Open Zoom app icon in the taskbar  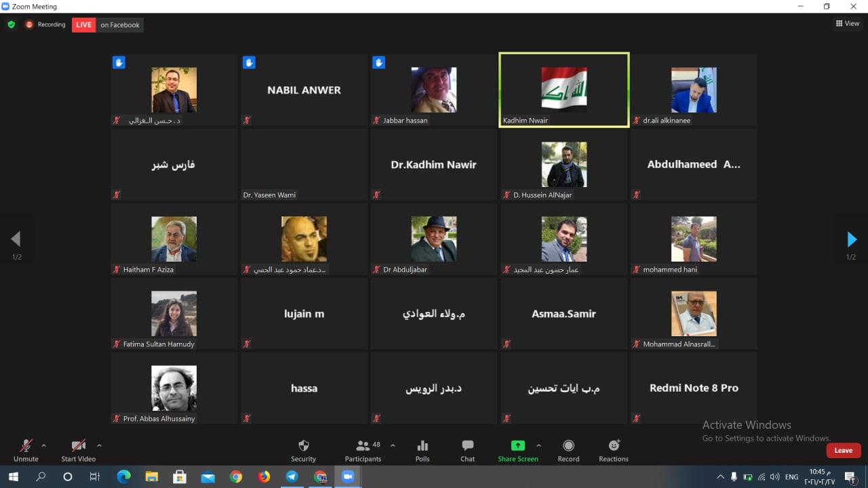click(x=348, y=476)
